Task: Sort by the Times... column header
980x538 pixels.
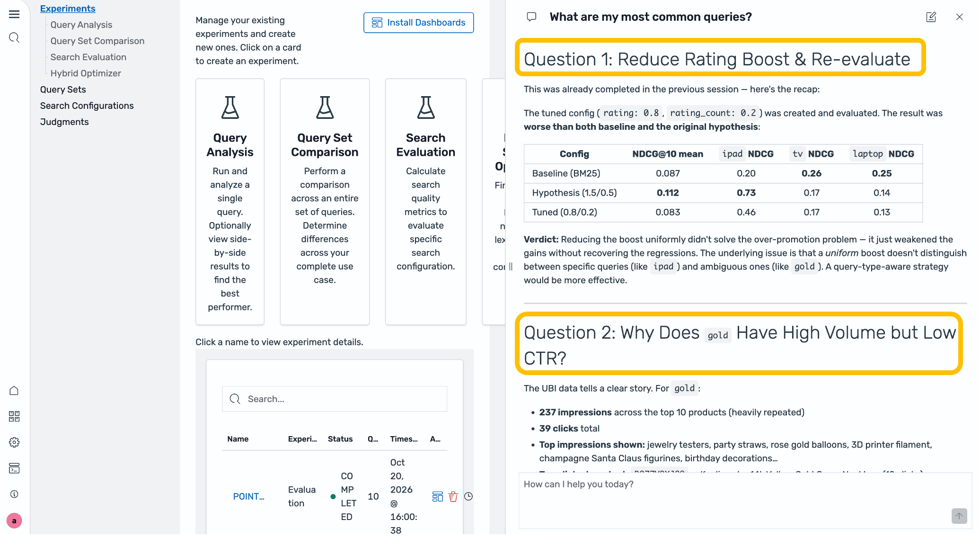Action: click(404, 439)
